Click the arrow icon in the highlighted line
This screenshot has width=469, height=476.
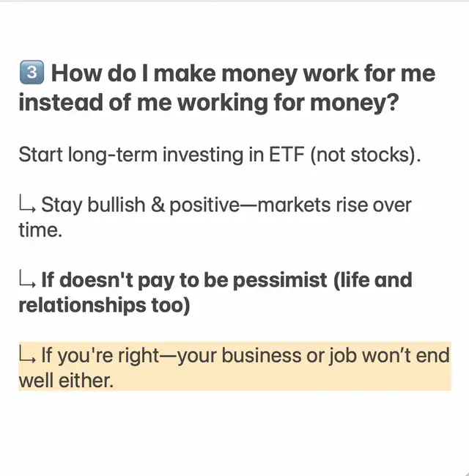(27, 354)
